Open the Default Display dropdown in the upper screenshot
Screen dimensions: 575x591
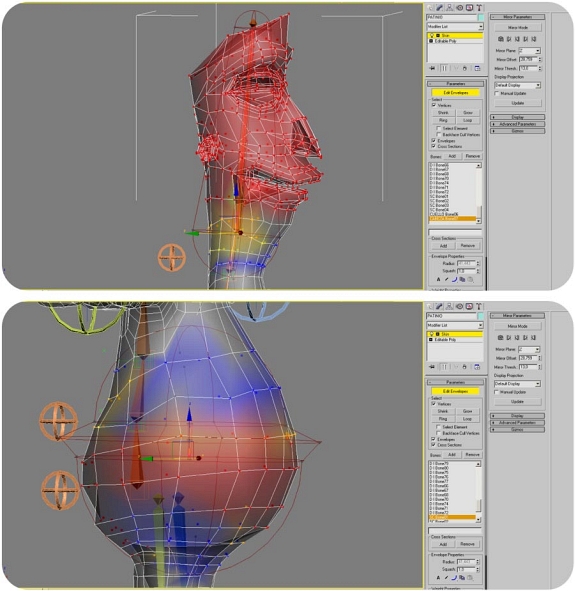pos(517,85)
